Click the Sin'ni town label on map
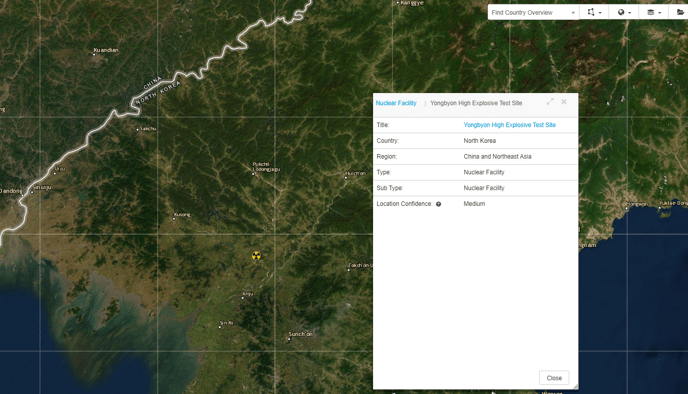This screenshot has width=688, height=394. tap(227, 323)
